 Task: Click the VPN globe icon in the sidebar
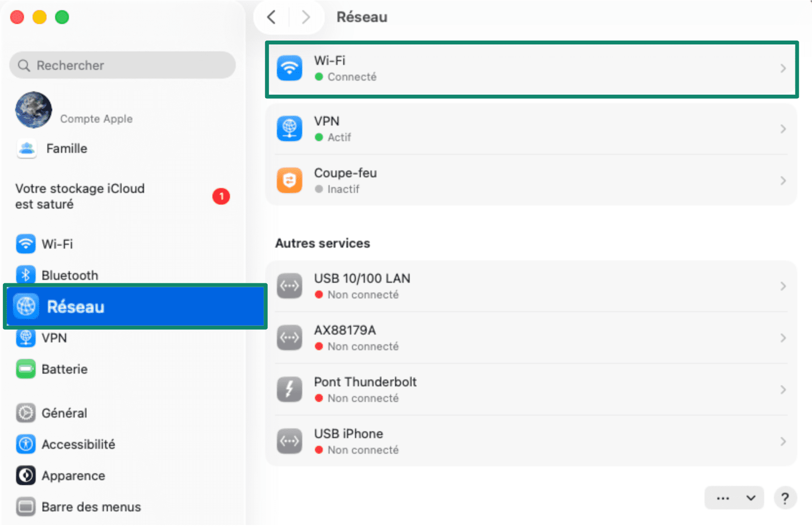[25, 337]
